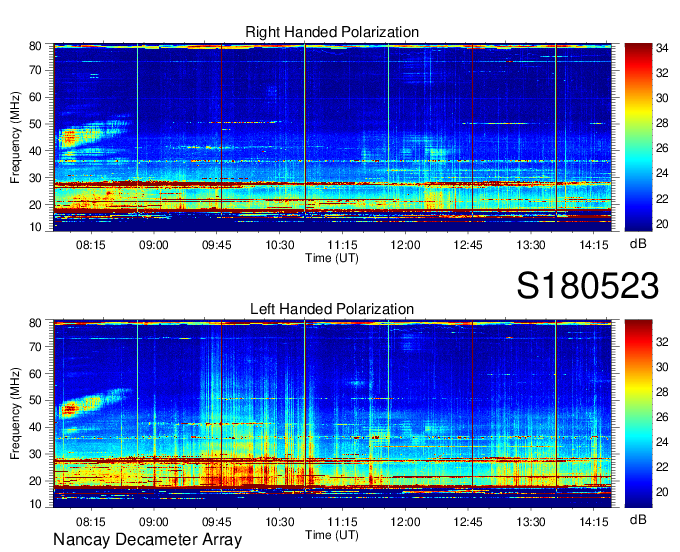This screenshot has height=552, width=680.
Task: Click the 10 MHz tick label of Right Handed plot
Action: [x=35, y=227]
